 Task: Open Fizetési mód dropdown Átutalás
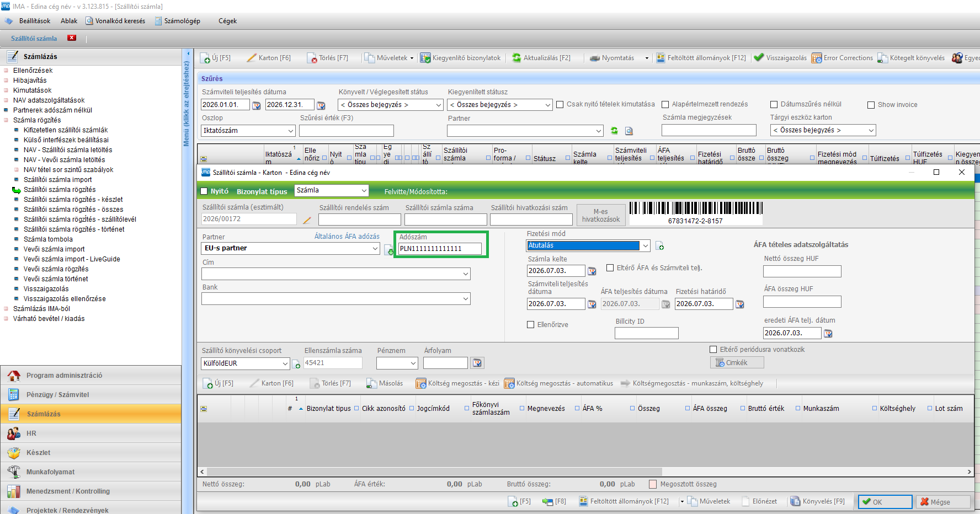[x=645, y=245]
